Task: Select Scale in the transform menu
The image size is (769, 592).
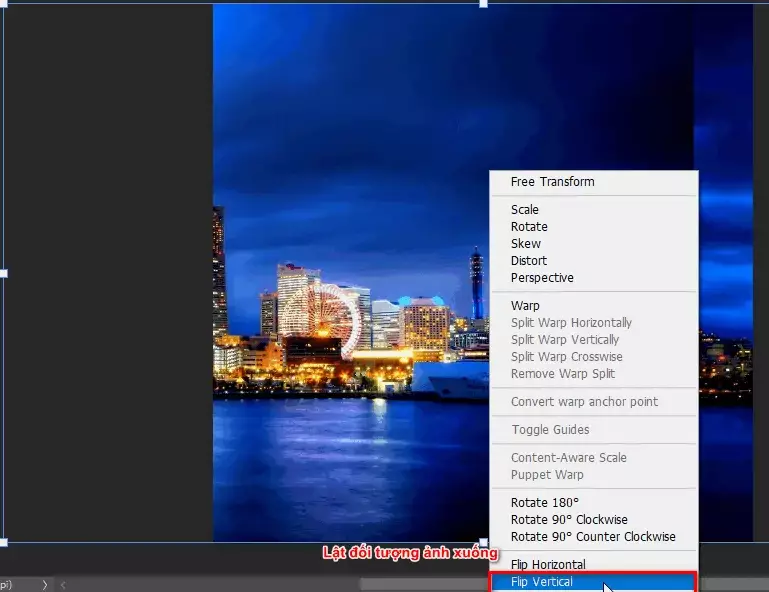Action: click(x=594, y=209)
